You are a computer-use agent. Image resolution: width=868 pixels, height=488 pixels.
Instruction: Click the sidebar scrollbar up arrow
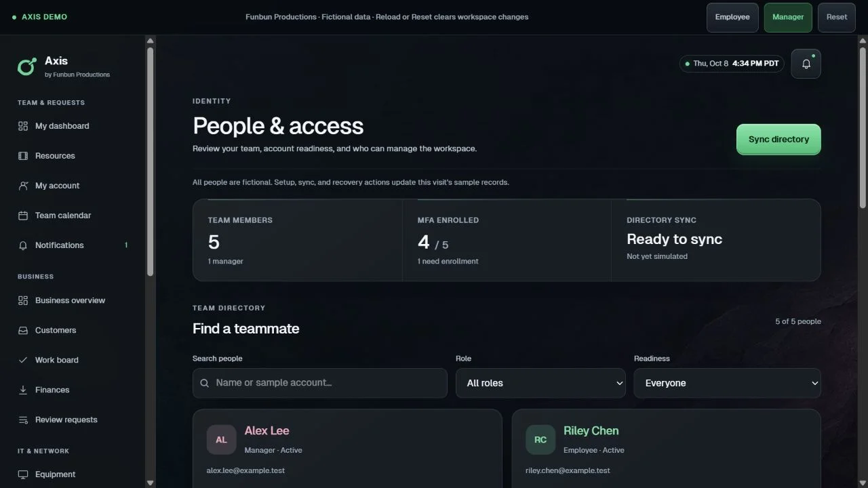(x=150, y=41)
